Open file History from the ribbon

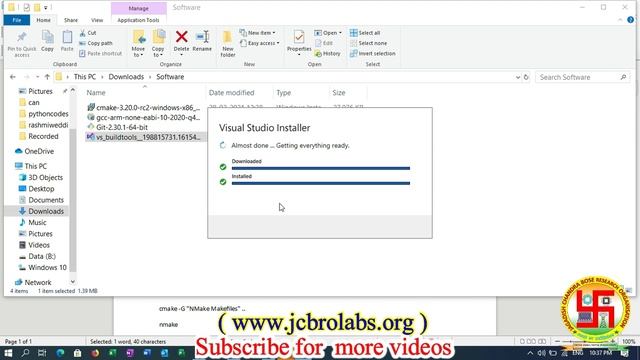click(327, 53)
